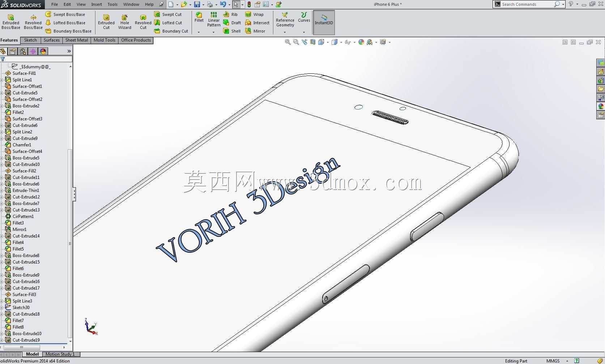
Task: Open the DisplayManager tab icon
Action: (43, 51)
